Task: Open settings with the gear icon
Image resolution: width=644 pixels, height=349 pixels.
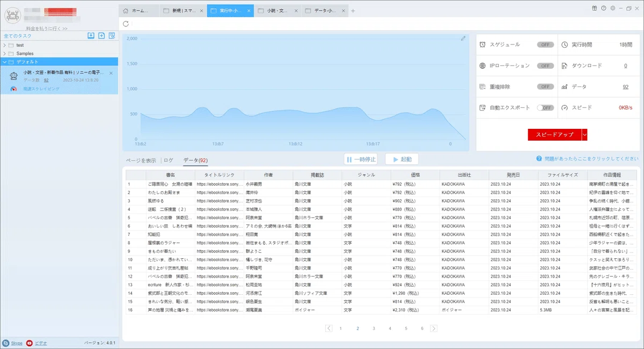Action: point(612,8)
